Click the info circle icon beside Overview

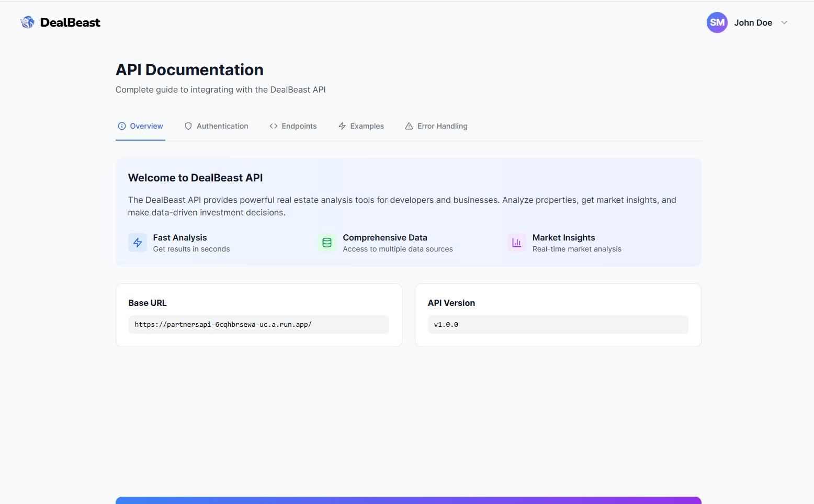pos(122,126)
